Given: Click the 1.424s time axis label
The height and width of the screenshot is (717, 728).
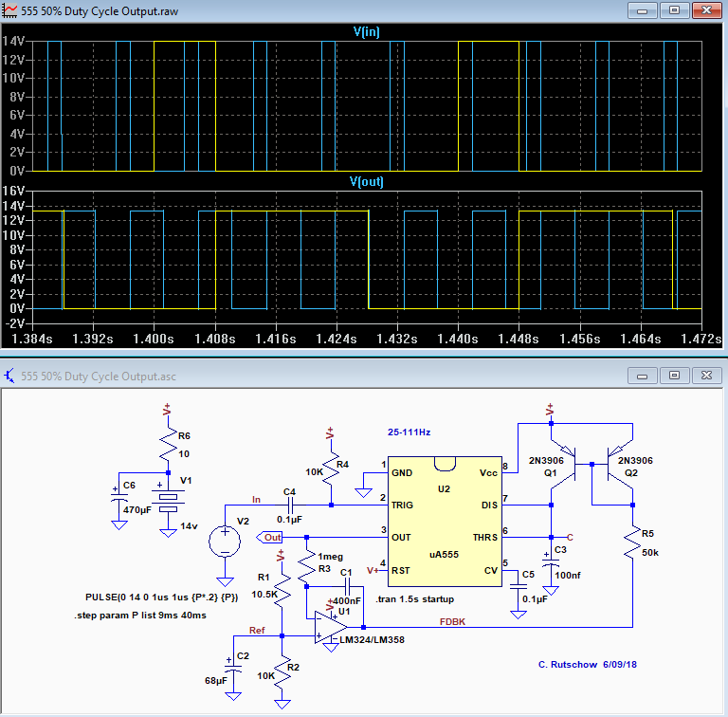Looking at the screenshot, I should point(337,339).
